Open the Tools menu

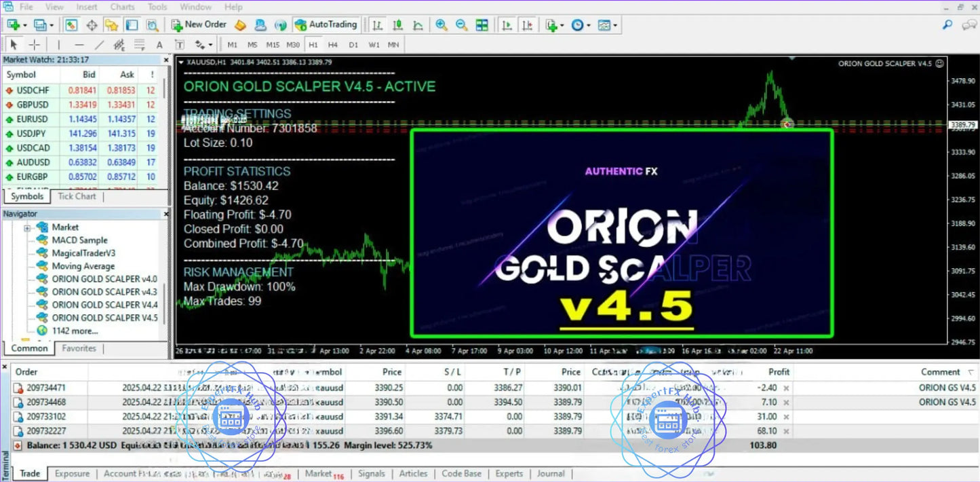point(157,7)
